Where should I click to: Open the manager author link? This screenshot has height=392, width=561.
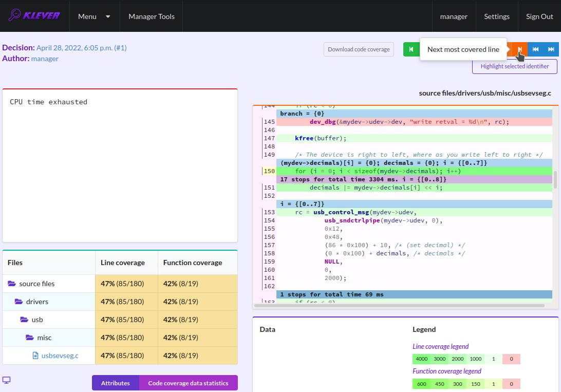(x=45, y=58)
